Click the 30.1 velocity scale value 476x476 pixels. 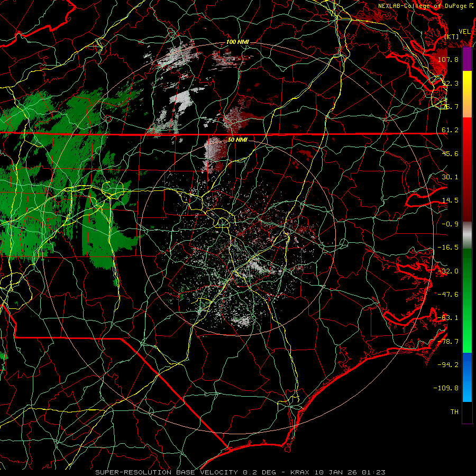450,177
